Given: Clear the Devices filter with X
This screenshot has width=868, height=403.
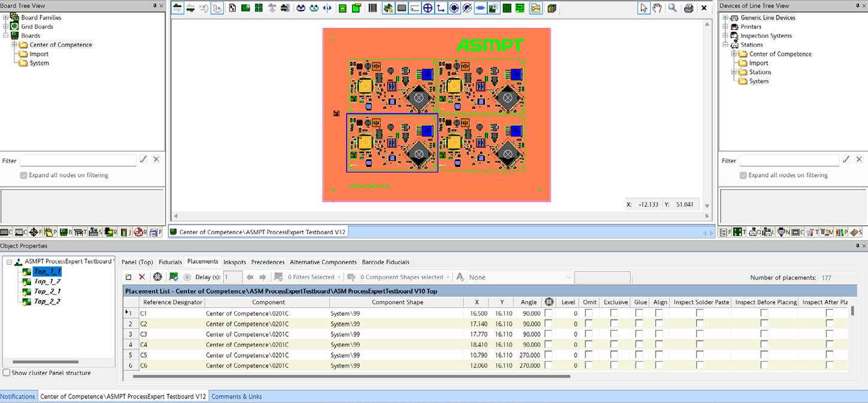Looking at the screenshot, I should tap(860, 159).
